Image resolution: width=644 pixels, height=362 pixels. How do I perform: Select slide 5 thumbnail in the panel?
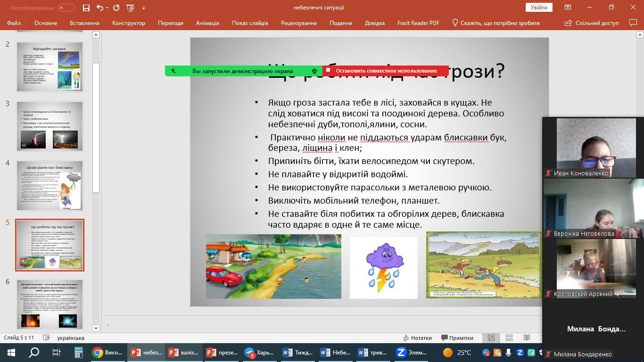click(x=50, y=245)
